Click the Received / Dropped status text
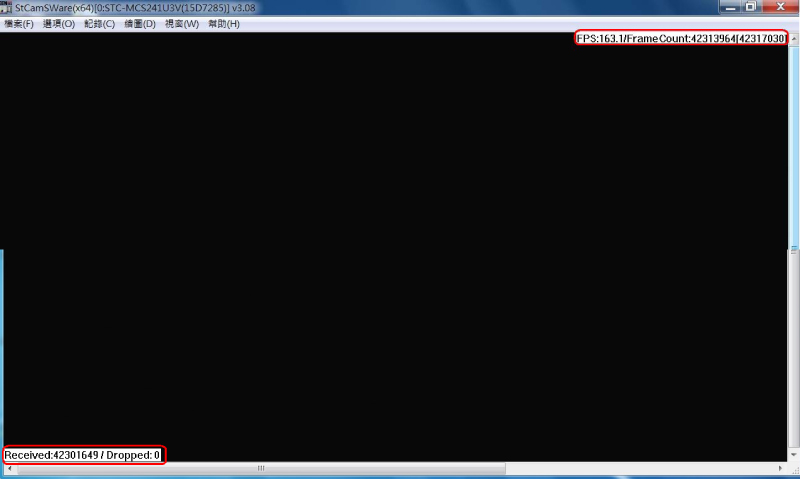Image resolution: width=800 pixels, height=479 pixels. pyautogui.click(x=82, y=455)
